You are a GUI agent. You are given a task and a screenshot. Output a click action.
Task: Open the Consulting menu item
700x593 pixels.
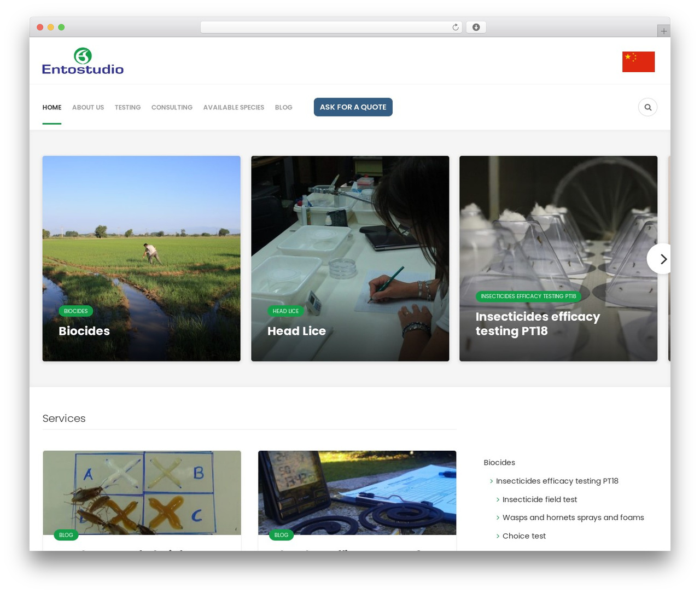[172, 107]
